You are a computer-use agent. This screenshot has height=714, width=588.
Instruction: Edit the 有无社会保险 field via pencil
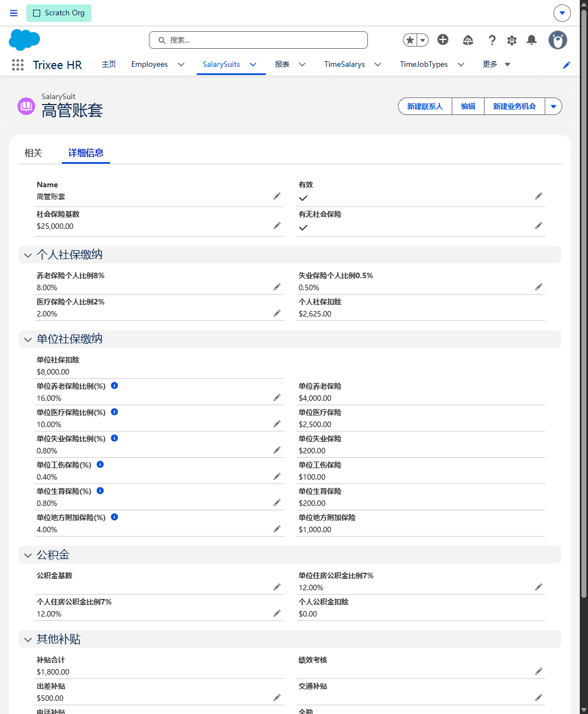(539, 226)
